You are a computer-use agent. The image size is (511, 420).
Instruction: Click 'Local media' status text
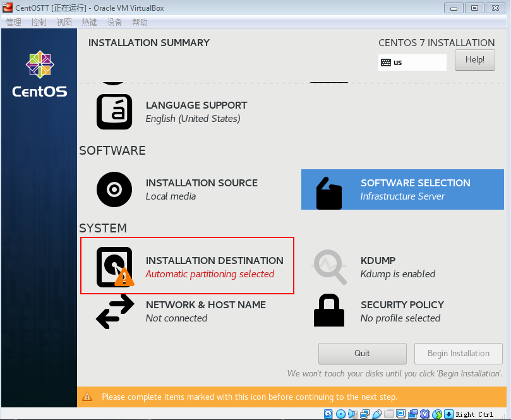pos(171,196)
